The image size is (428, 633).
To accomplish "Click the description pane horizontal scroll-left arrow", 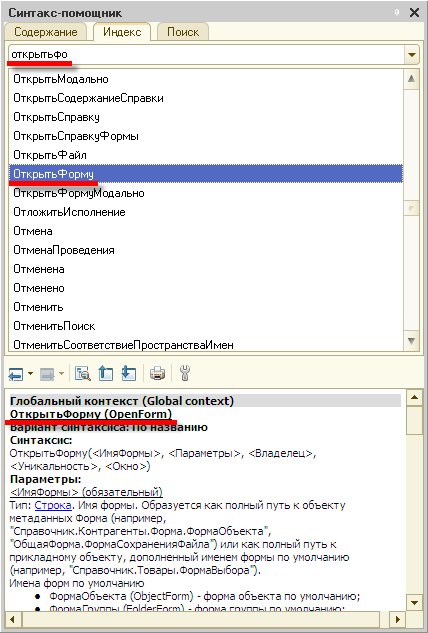I will (x=13, y=619).
